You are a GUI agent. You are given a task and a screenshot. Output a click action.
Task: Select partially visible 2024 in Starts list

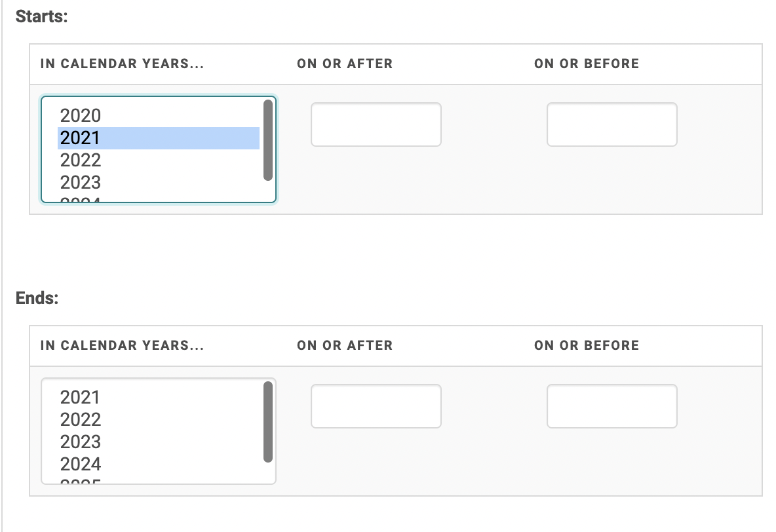[x=81, y=200]
